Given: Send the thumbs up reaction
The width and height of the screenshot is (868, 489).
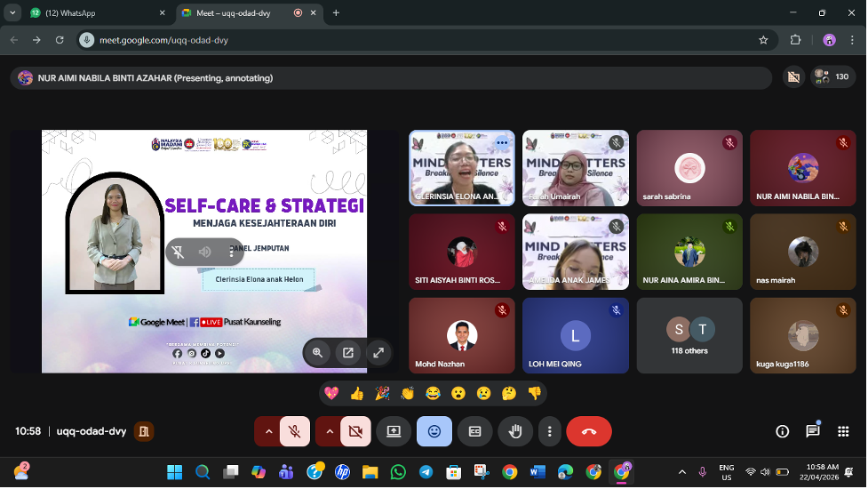Looking at the screenshot, I should [357, 393].
